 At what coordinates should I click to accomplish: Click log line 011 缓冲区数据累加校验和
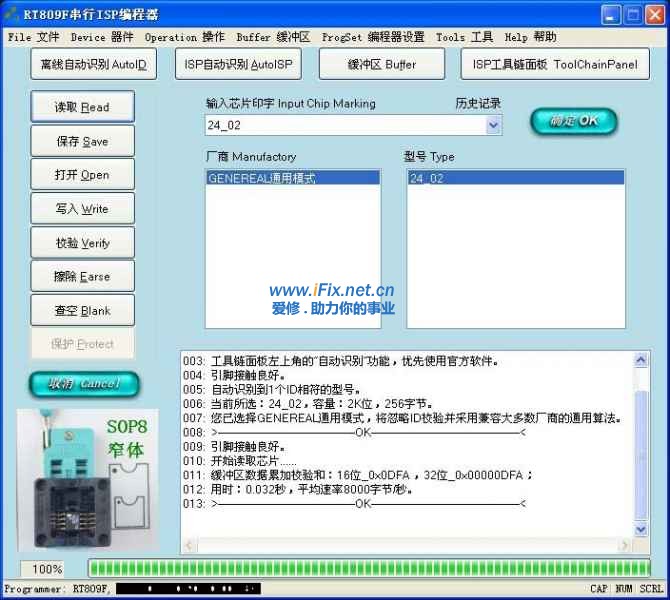(x=358, y=475)
